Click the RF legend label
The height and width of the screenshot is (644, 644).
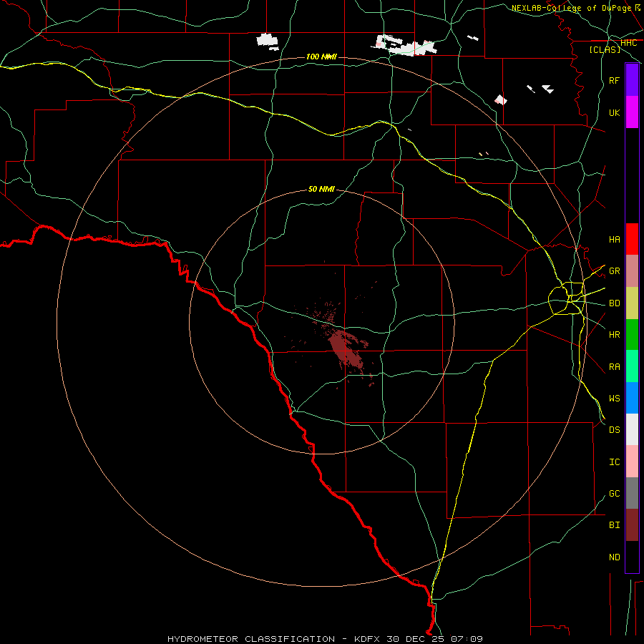coord(614,80)
